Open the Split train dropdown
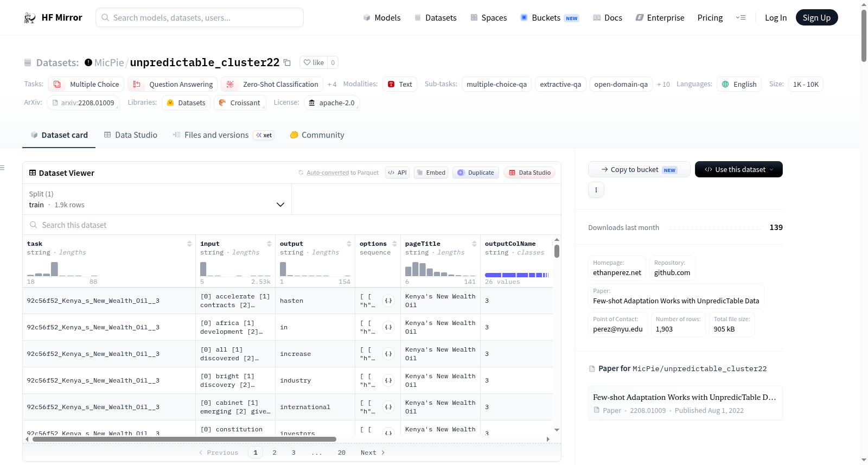Screen dimensions: 868x465 tap(157, 199)
